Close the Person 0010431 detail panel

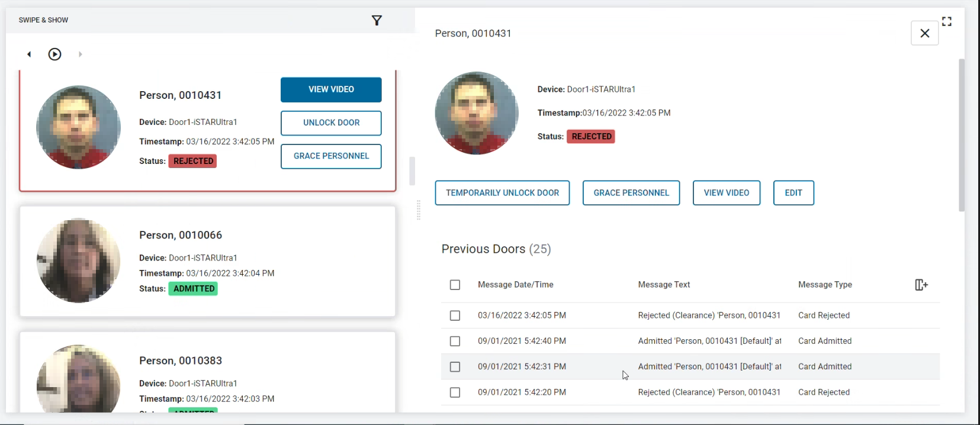coord(924,34)
